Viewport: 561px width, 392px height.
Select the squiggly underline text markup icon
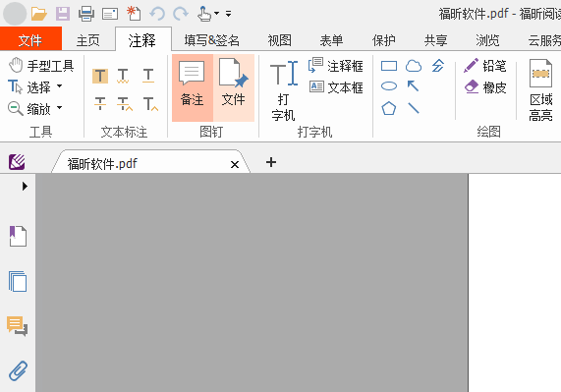tap(123, 76)
